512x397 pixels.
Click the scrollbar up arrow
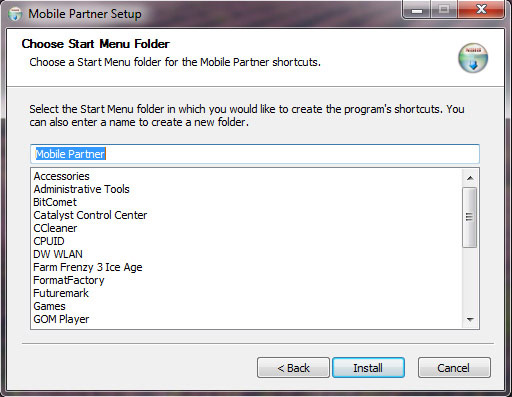click(470, 178)
